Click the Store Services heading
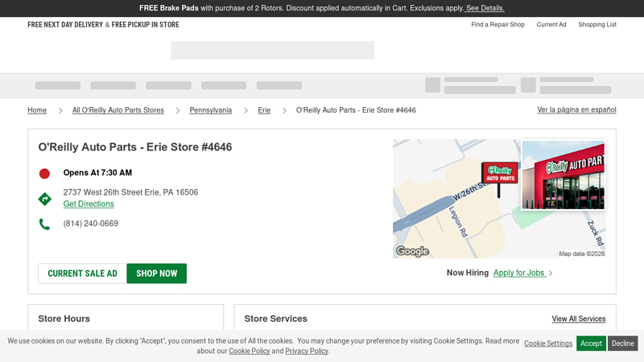 pyautogui.click(x=275, y=319)
